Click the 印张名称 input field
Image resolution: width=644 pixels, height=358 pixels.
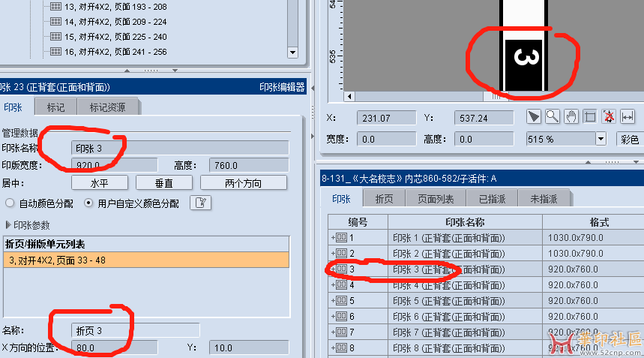pyautogui.click(x=180, y=148)
